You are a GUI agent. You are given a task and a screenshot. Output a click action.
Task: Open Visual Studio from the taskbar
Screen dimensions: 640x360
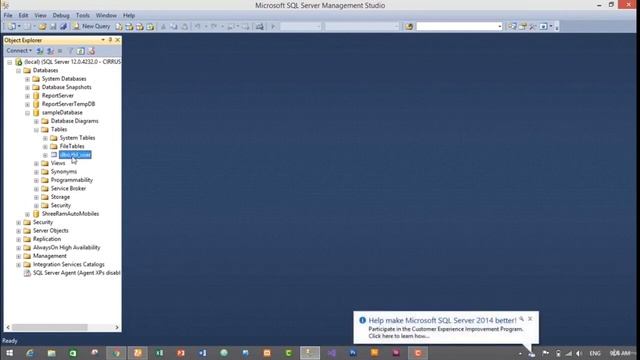click(x=331, y=353)
